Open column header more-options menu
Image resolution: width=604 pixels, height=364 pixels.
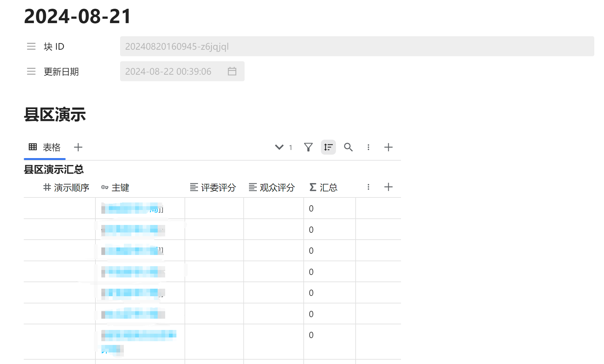[368, 187]
